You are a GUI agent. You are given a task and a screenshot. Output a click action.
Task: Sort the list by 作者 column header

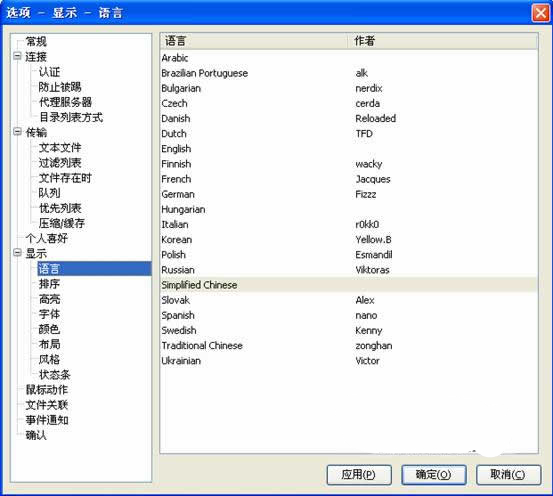click(x=443, y=41)
